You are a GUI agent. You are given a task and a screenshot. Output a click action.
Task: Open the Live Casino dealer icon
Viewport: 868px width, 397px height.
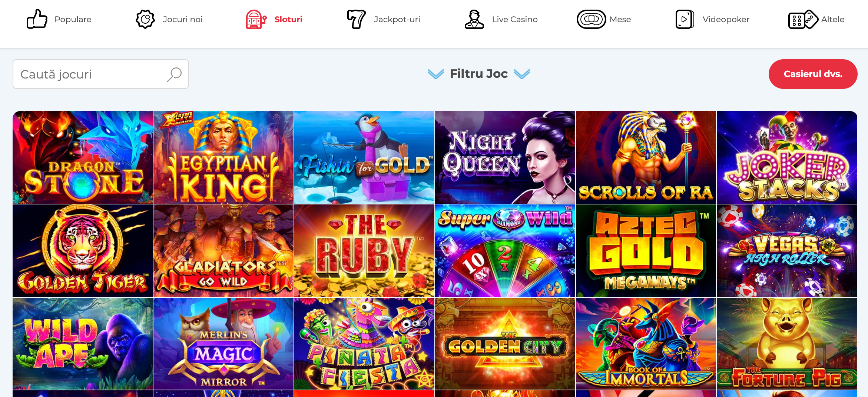(474, 19)
